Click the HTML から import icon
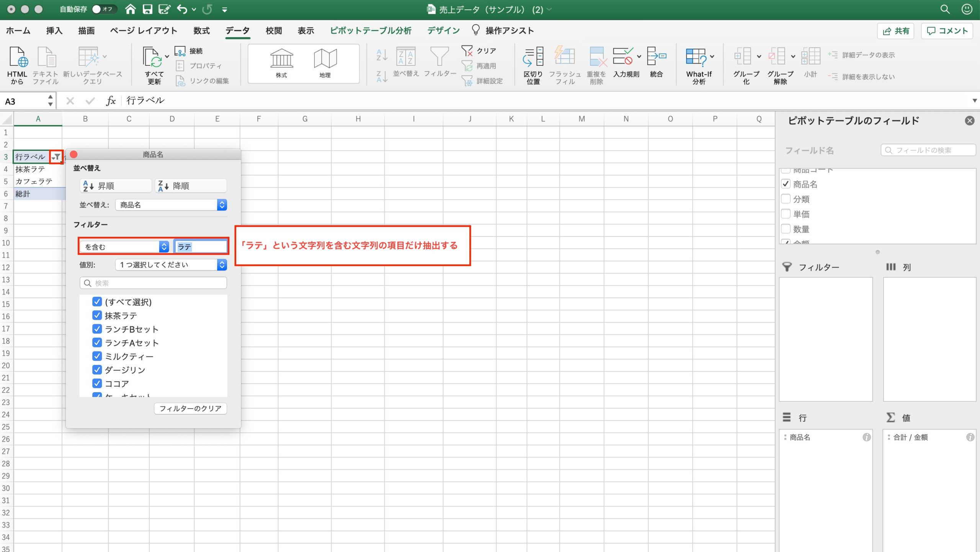 click(18, 57)
